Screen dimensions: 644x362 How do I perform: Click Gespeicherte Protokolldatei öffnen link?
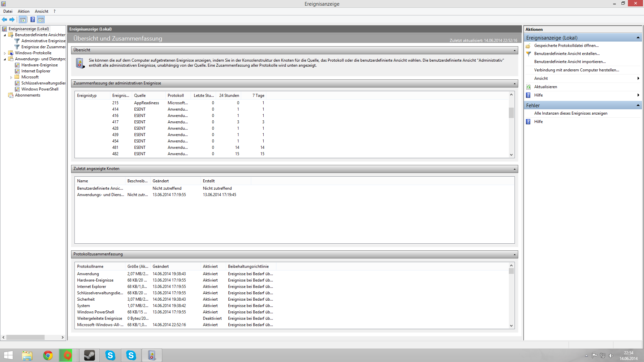[x=566, y=46]
